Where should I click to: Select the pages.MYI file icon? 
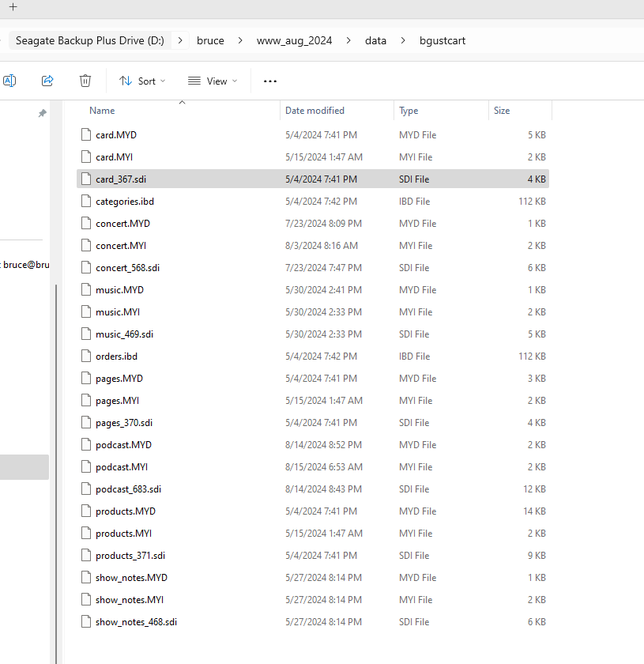tap(86, 400)
